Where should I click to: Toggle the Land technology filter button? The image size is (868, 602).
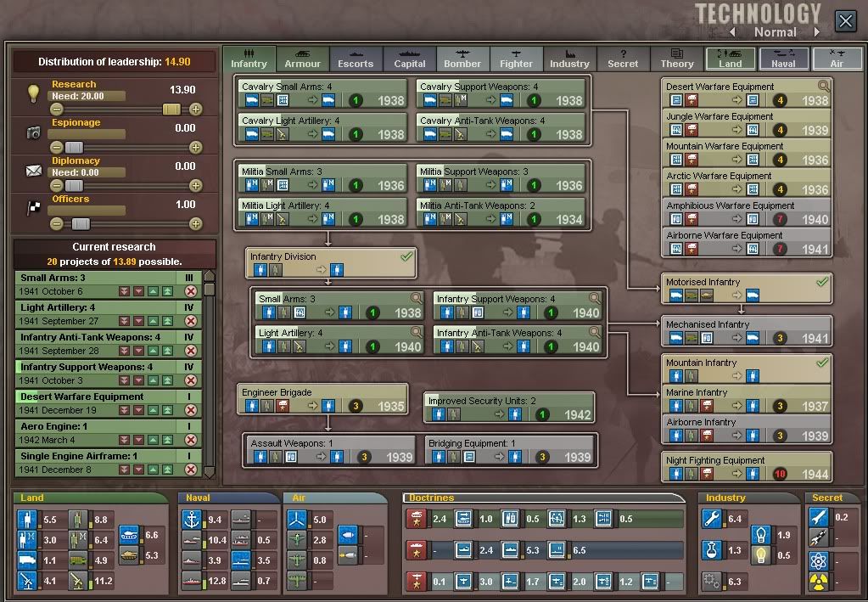pos(731,58)
